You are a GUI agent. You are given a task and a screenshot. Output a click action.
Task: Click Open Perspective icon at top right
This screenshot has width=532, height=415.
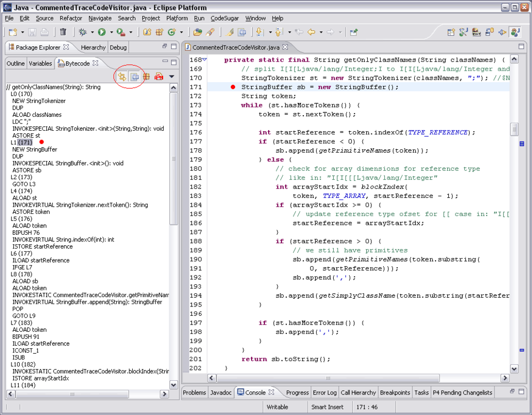[451, 33]
